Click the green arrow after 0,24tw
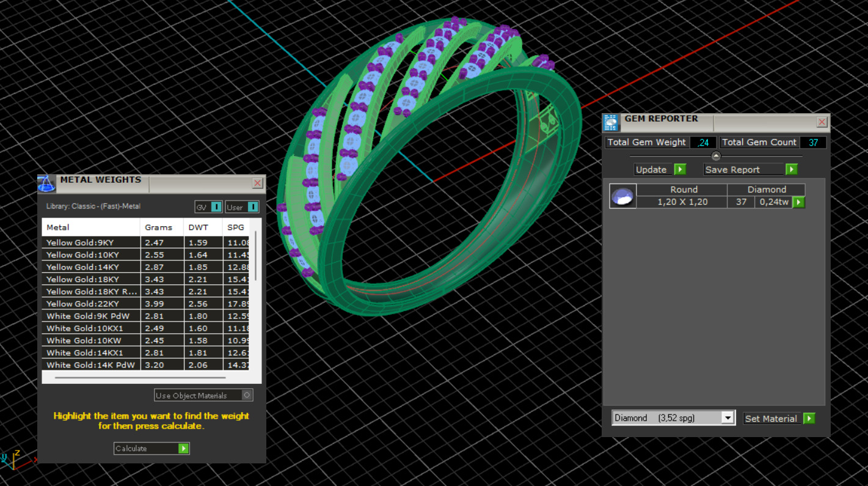The image size is (868, 486). pos(798,202)
